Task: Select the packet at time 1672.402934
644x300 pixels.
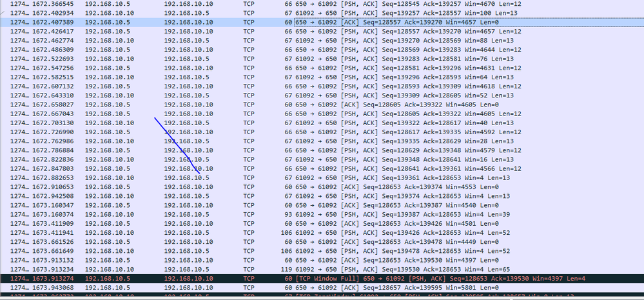Action: pos(322,13)
